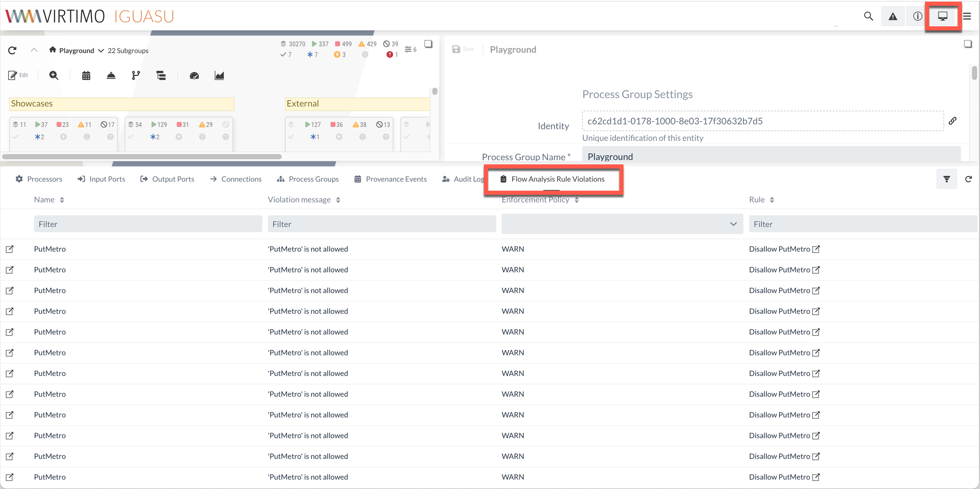This screenshot has width=980, height=489.
Task: Click the Process Group Name field
Action: (771, 155)
